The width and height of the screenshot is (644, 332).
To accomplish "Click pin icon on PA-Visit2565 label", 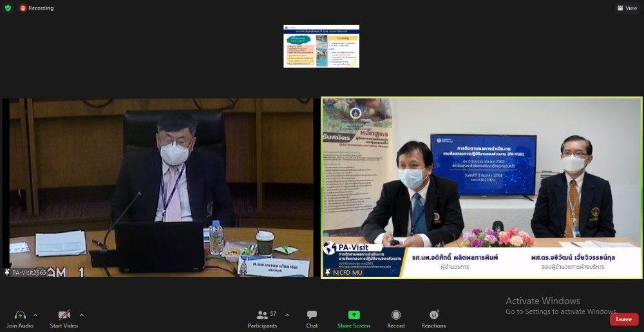I will (7, 273).
